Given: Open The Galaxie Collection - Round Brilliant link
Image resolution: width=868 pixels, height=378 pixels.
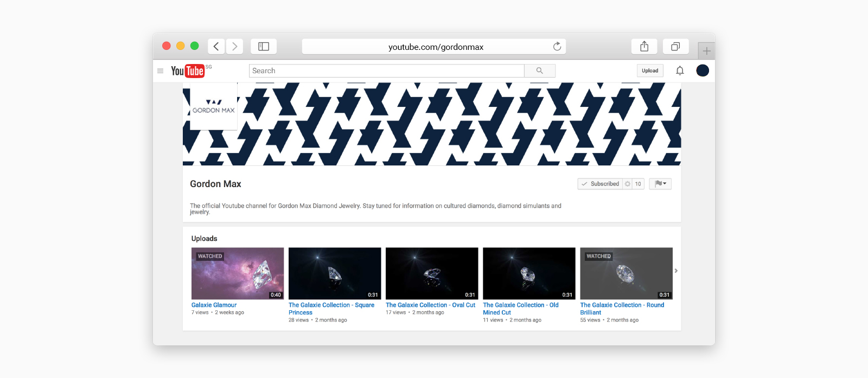Looking at the screenshot, I should pos(622,309).
